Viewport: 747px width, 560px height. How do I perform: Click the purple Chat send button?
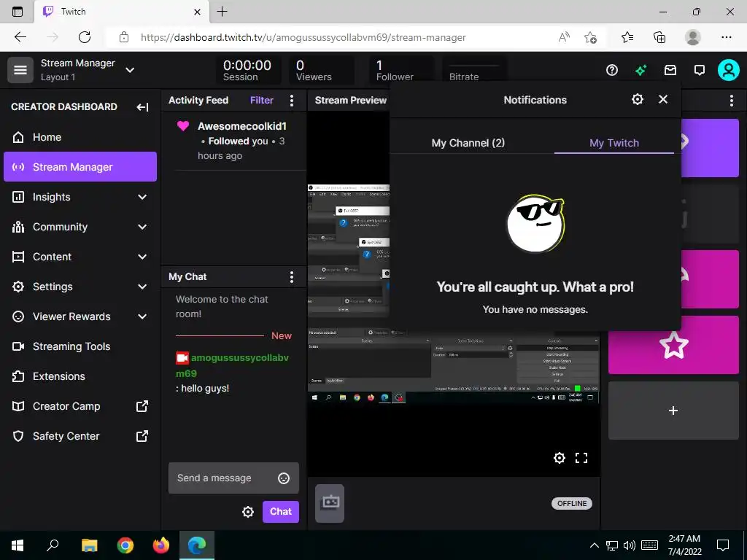(281, 511)
